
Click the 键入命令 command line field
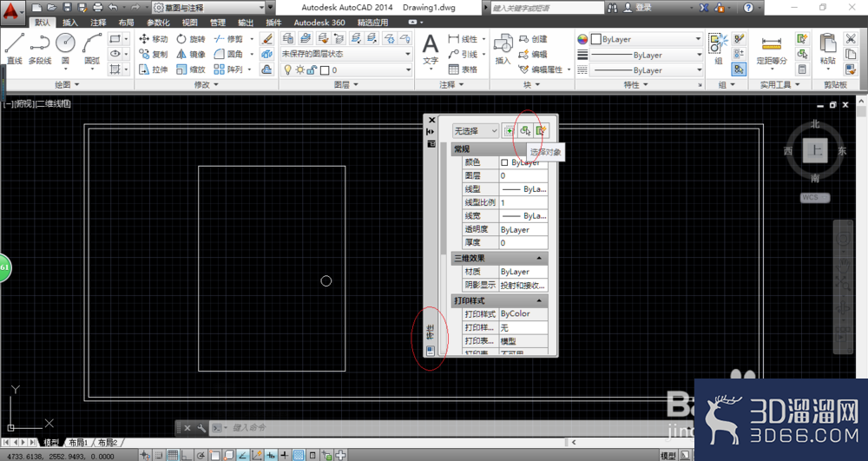click(x=377, y=428)
